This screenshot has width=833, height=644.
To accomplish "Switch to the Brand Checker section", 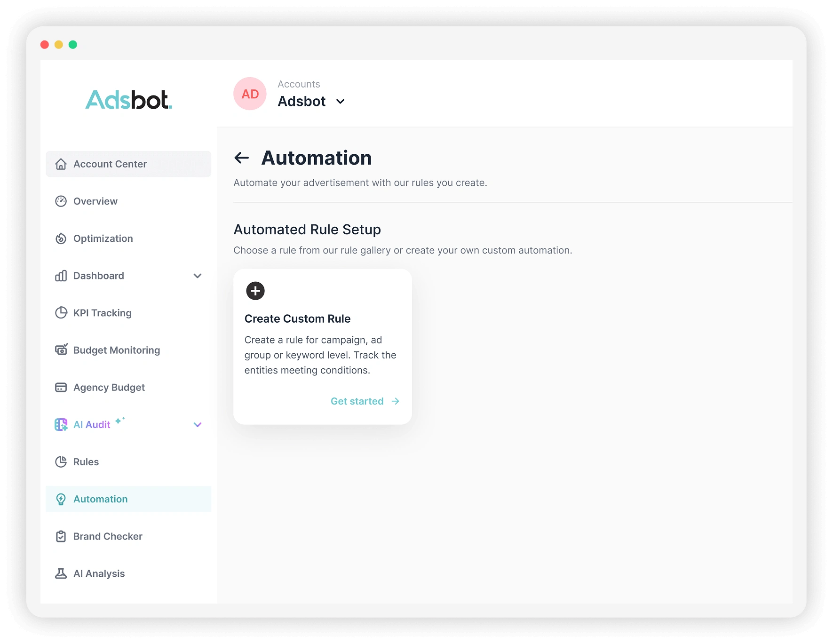I will point(107,536).
